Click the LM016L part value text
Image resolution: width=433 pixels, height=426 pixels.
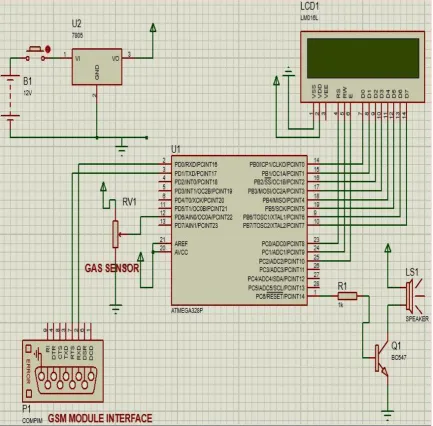click(x=309, y=18)
